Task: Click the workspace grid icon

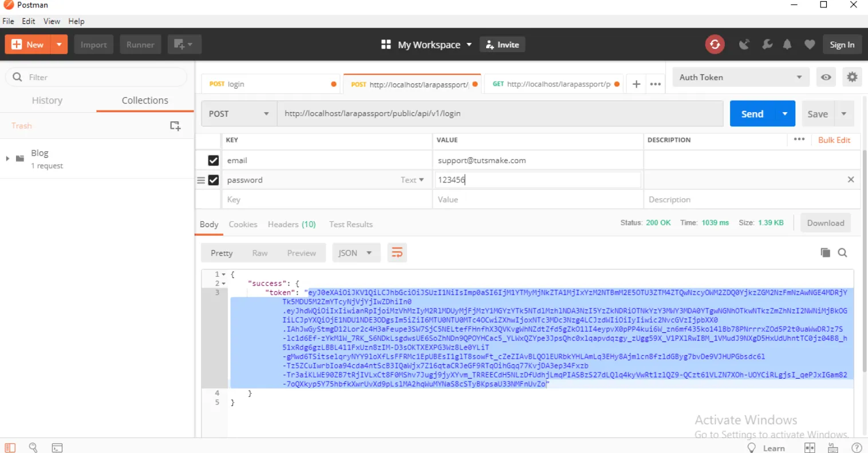Action: coord(386,44)
